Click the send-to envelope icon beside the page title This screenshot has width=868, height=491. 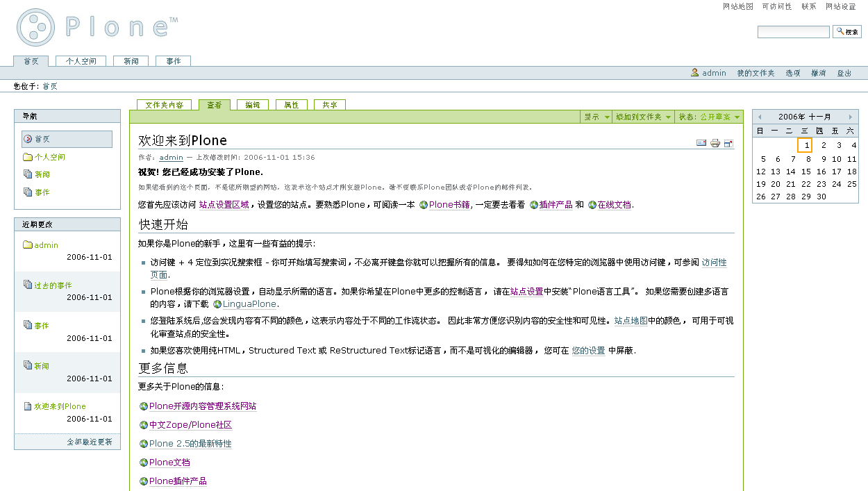[x=701, y=143]
